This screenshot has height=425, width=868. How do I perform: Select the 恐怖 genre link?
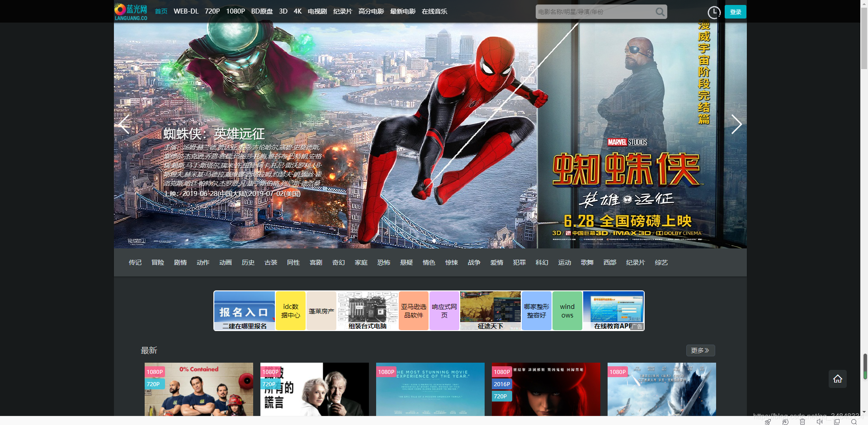(384, 262)
